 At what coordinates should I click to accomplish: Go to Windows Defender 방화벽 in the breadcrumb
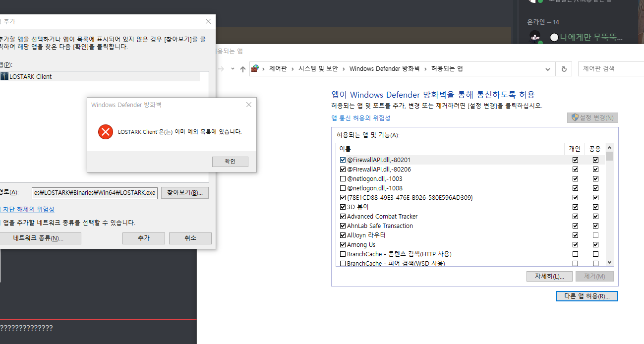[385, 69]
